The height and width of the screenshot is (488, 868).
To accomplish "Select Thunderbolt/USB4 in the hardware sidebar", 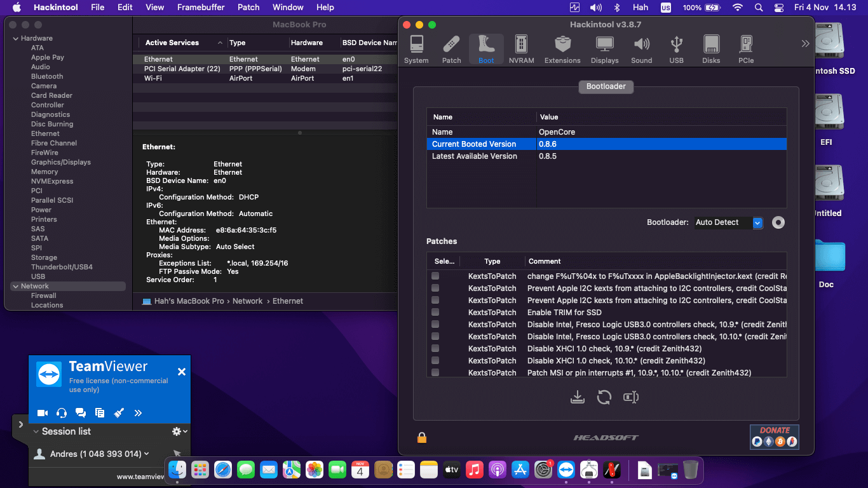I will 62,267.
